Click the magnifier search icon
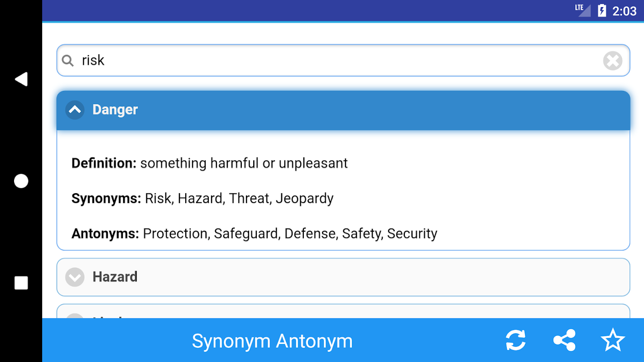644x362 pixels. pos(68,60)
